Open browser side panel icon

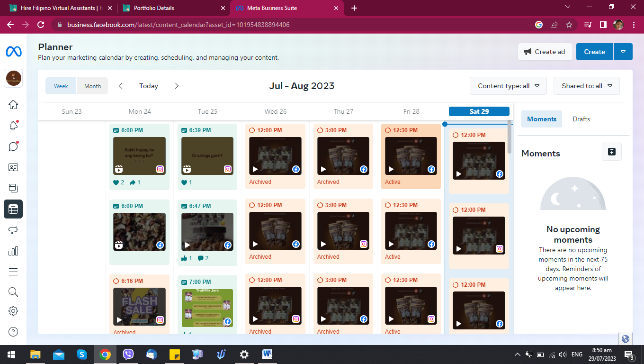[x=603, y=25]
